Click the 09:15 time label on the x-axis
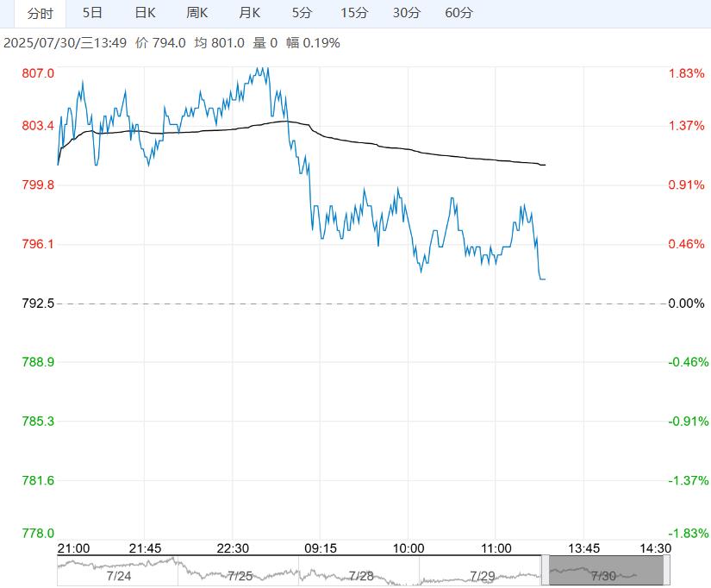 coord(320,548)
